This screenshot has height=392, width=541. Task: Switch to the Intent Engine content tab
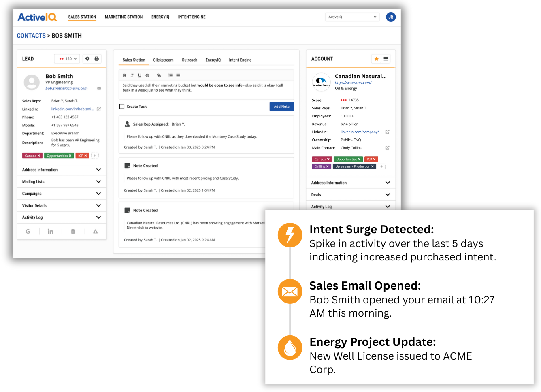(240, 60)
